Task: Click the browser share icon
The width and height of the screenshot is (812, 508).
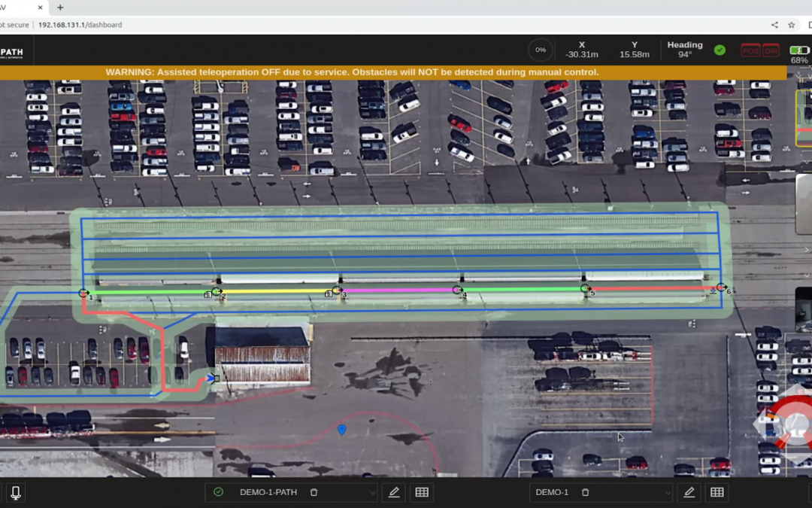Action: coord(774,25)
